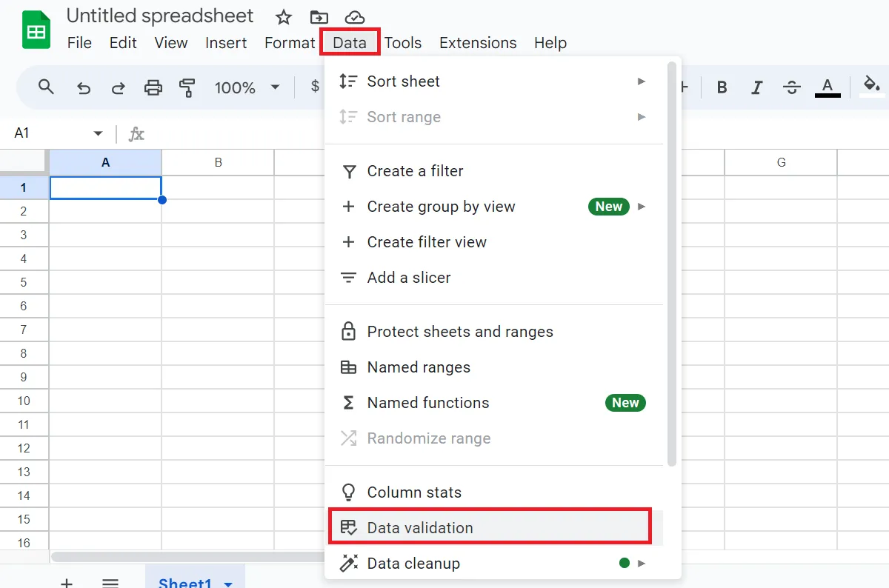The image size is (889, 588).
Task: Open the Format menu
Action: [x=290, y=43]
